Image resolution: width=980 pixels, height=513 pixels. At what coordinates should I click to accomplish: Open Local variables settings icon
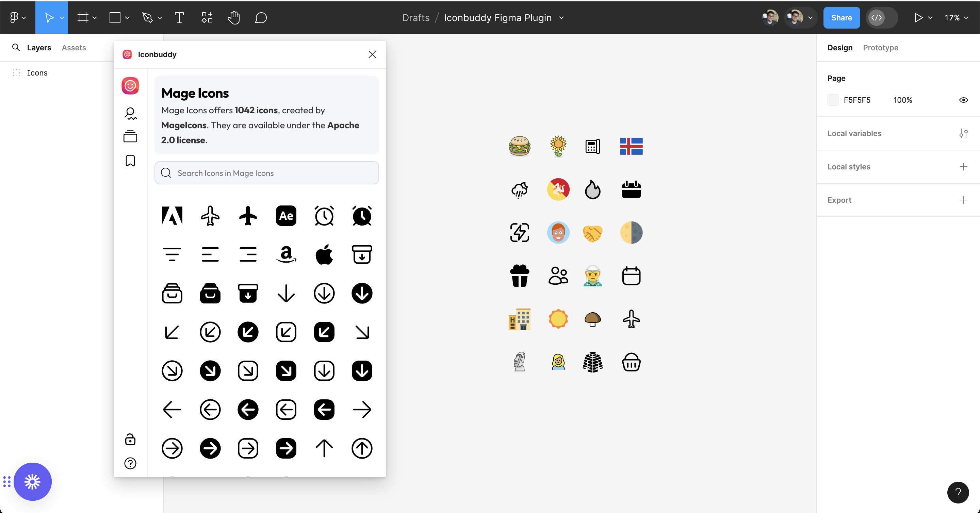(x=963, y=133)
